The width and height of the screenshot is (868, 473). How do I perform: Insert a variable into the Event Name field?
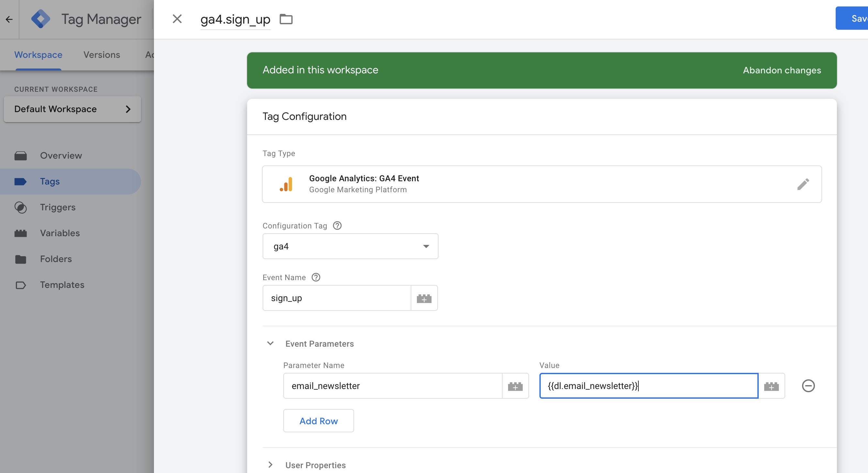(424, 298)
